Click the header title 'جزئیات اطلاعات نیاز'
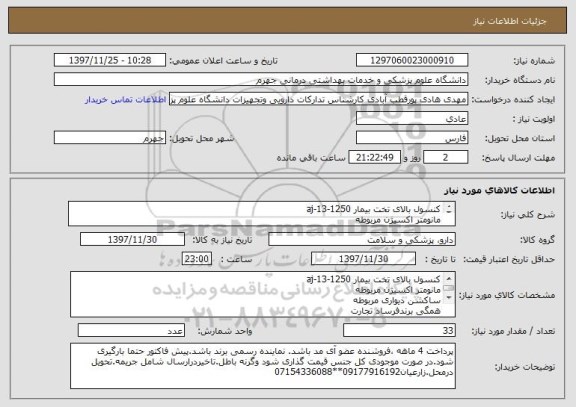The image size is (576, 407). pos(510,21)
